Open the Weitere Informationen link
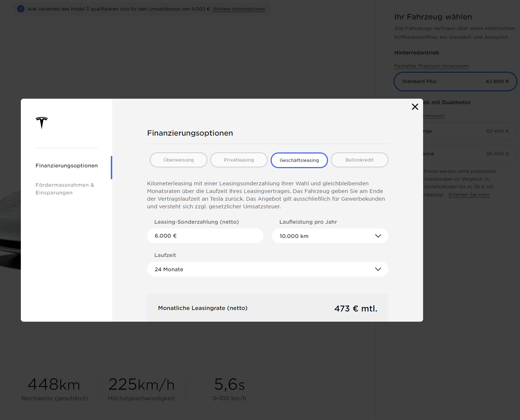The height and width of the screenshot is (420, 520). (239, 9)
